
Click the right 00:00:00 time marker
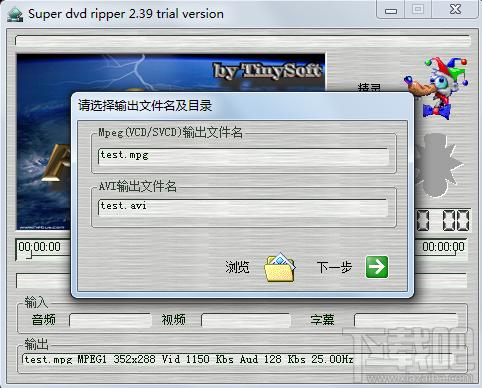tap(443, 247)
